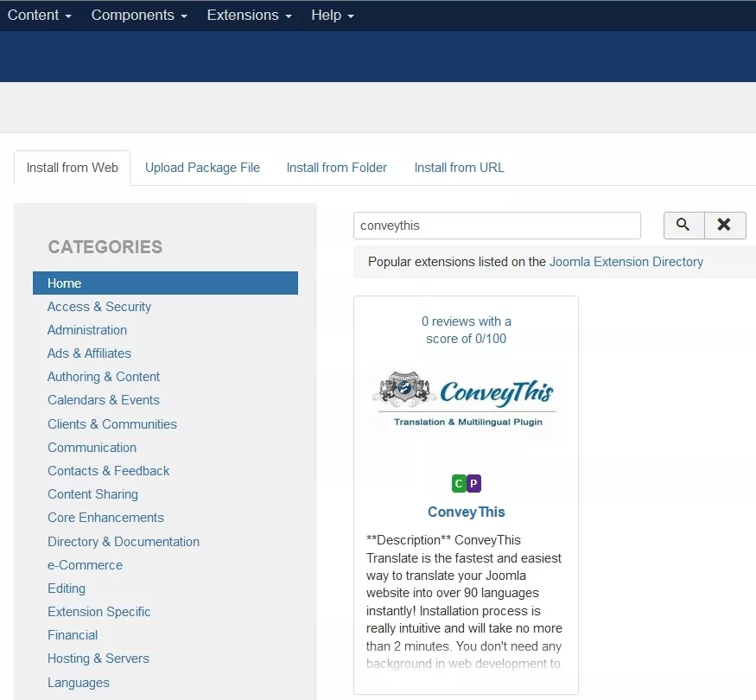
Task: Select the Content Sharing category
Action: tap(92, 494)
